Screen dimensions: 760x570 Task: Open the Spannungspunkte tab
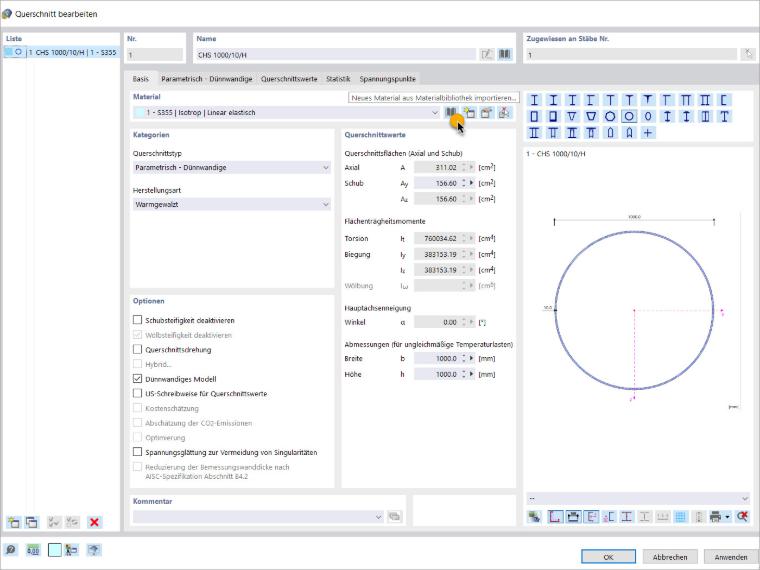coord(387,79)
